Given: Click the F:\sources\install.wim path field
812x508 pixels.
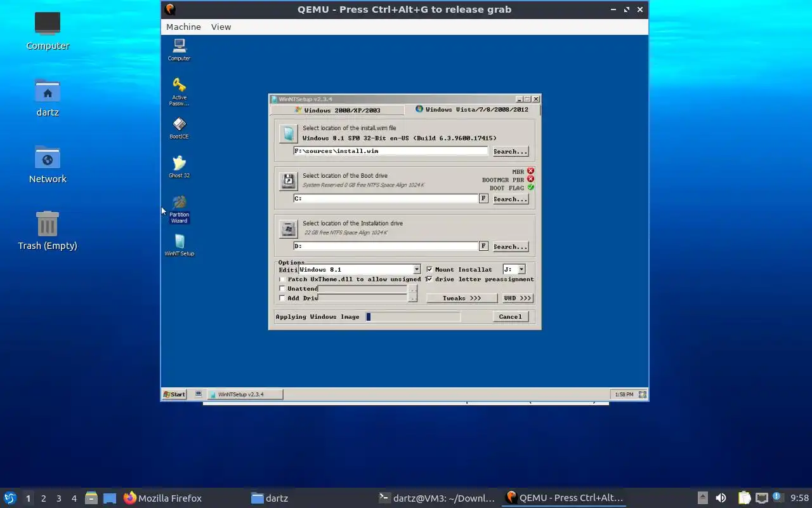Looking at the screenshot, I should point(390,151).
